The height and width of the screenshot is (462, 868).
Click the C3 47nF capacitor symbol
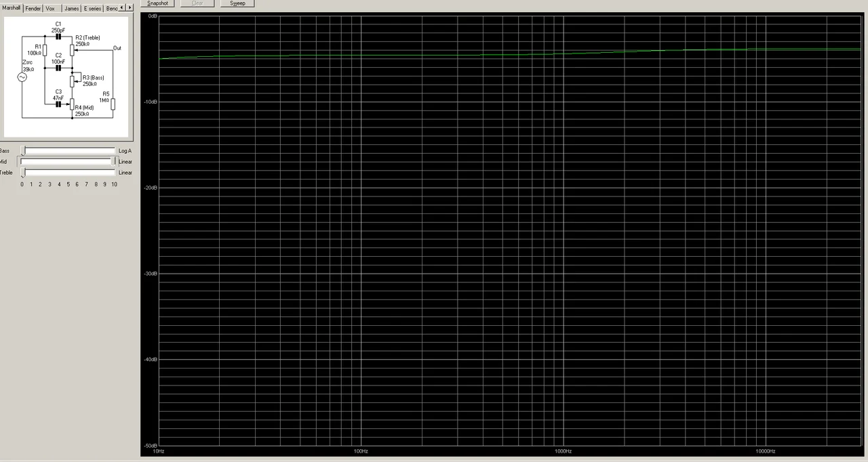(58, 103)
